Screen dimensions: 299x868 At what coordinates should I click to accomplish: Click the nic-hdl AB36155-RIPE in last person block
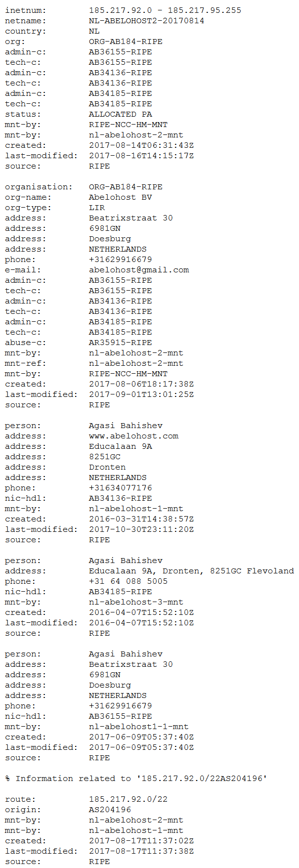pyautogui.click(x=121, y=716)
